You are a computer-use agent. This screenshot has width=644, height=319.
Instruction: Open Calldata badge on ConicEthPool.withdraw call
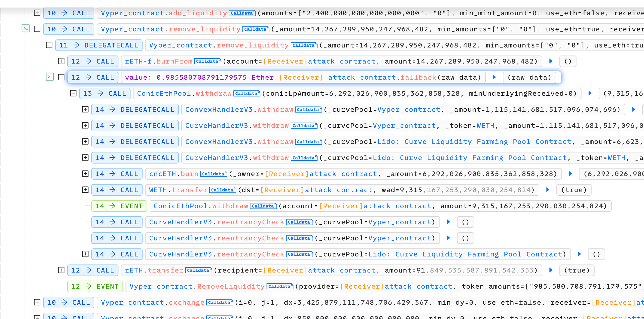246,93
